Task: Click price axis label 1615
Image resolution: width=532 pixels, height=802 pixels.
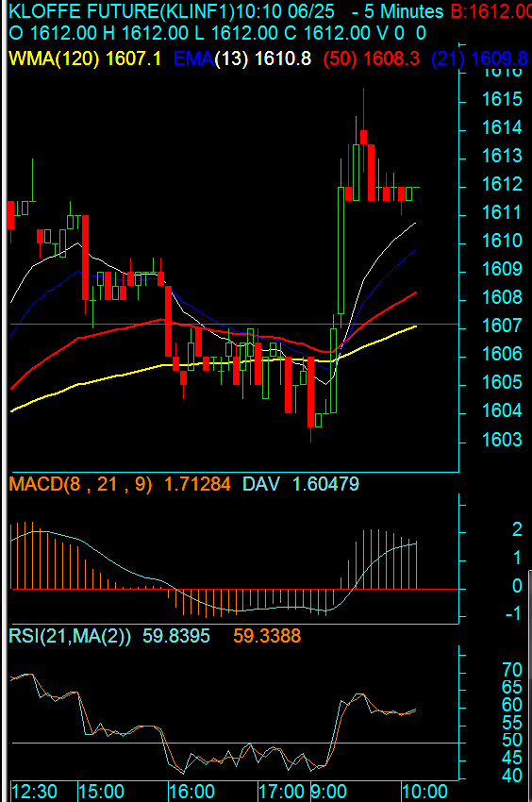Action: [503, 99]
